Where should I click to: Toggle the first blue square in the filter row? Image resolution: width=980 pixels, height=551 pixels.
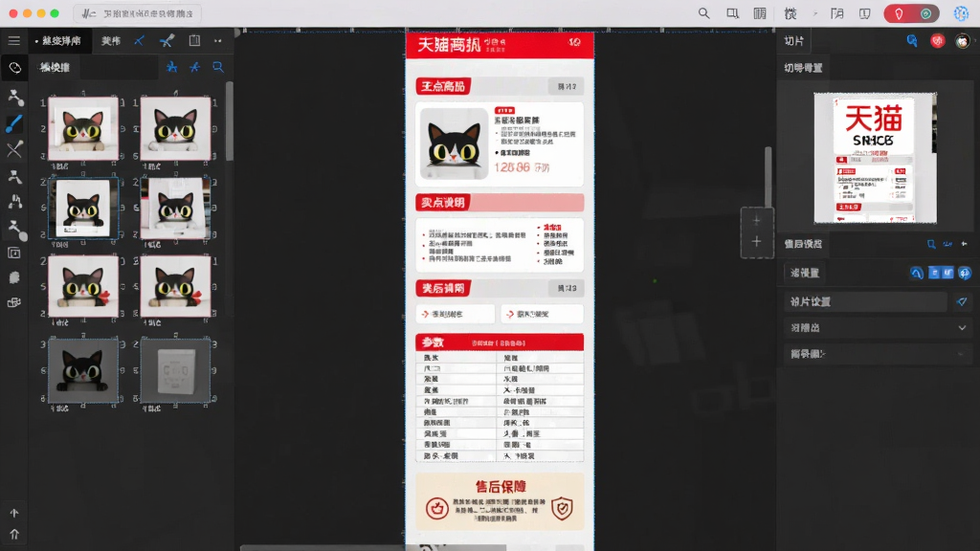click(934, 273)
